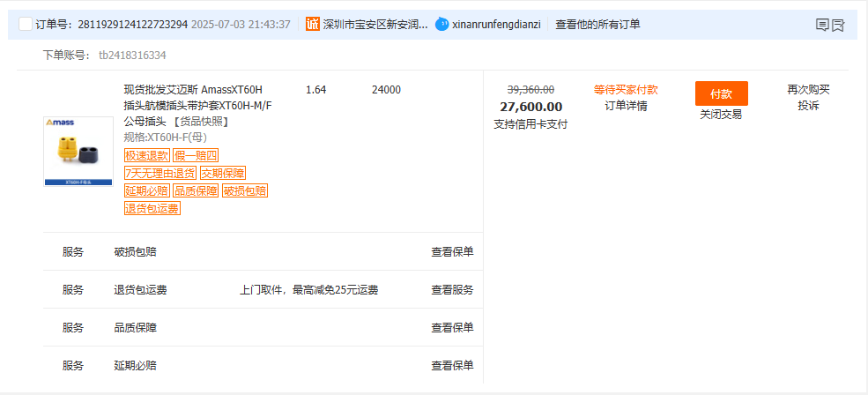This screenshot has height=395, width=868.
Task: Open 查看保单 for 延期必赔 service
Action: click(452, 366)
